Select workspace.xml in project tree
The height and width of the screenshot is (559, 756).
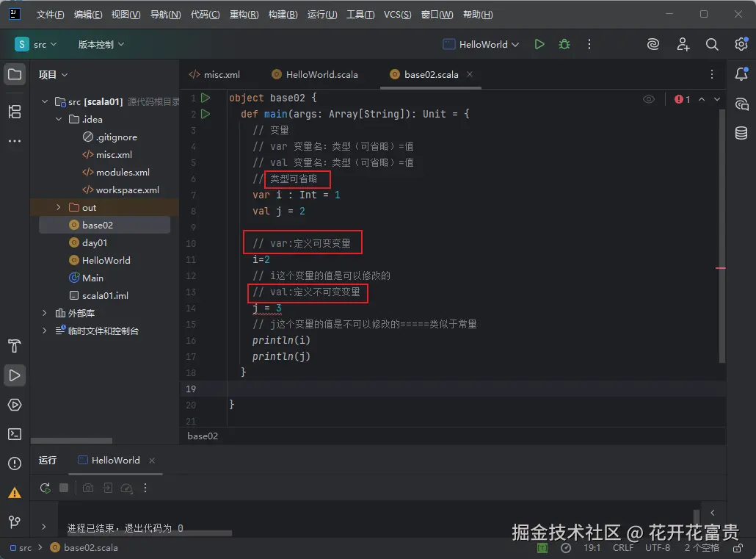(120, 190)
